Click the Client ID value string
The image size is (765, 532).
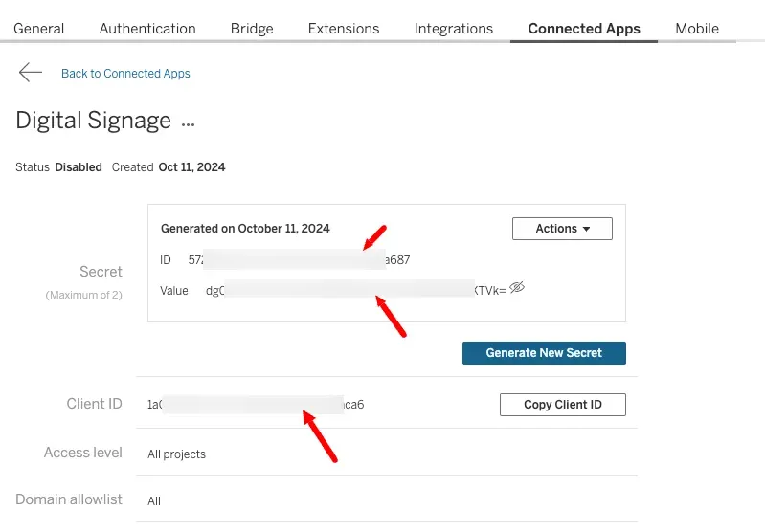click(256, 405)
